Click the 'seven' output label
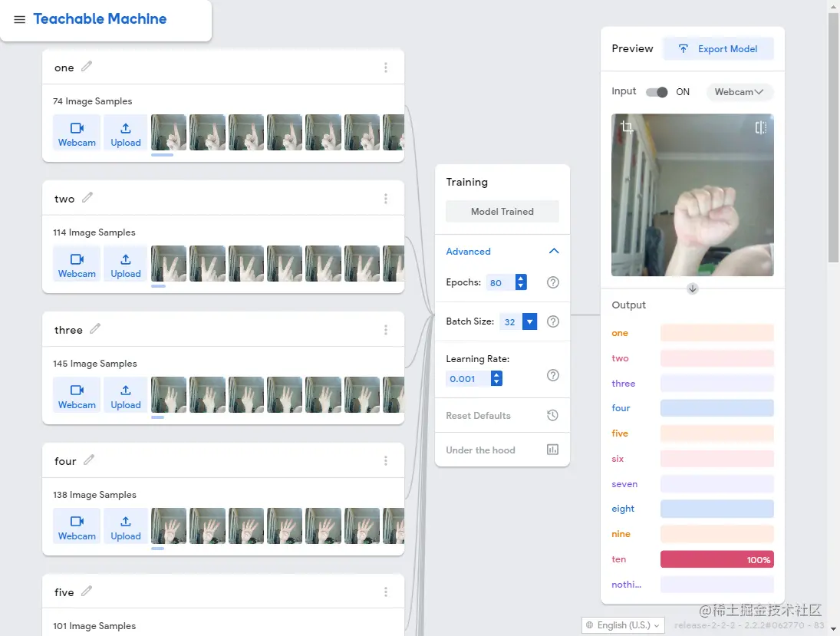The width and height of the screenshot is (840, 636). pos(624,484)
